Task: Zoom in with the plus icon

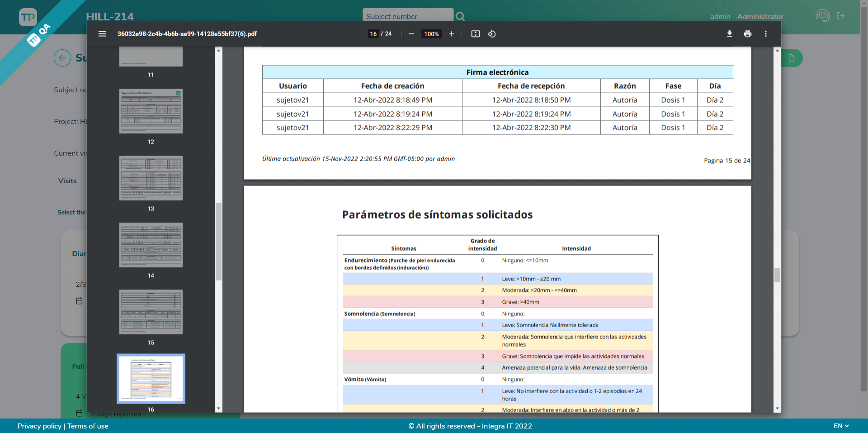Action: pos(451,34)
